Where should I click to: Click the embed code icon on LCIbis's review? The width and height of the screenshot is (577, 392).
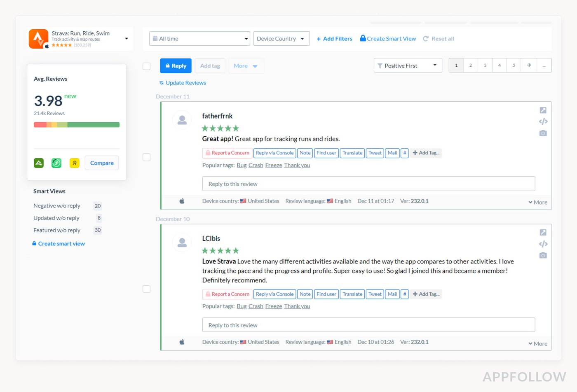click(543, 244)
